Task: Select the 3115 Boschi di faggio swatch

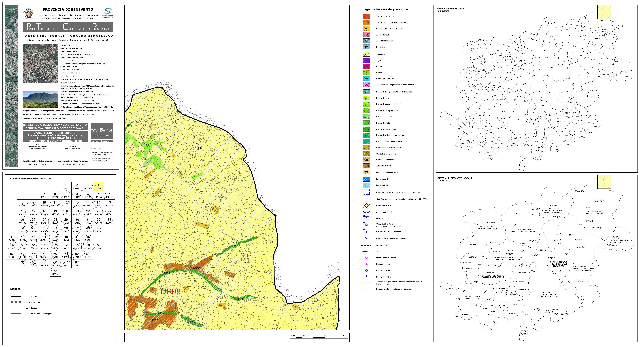Action: pyautogui.click(x=366, y=123)
